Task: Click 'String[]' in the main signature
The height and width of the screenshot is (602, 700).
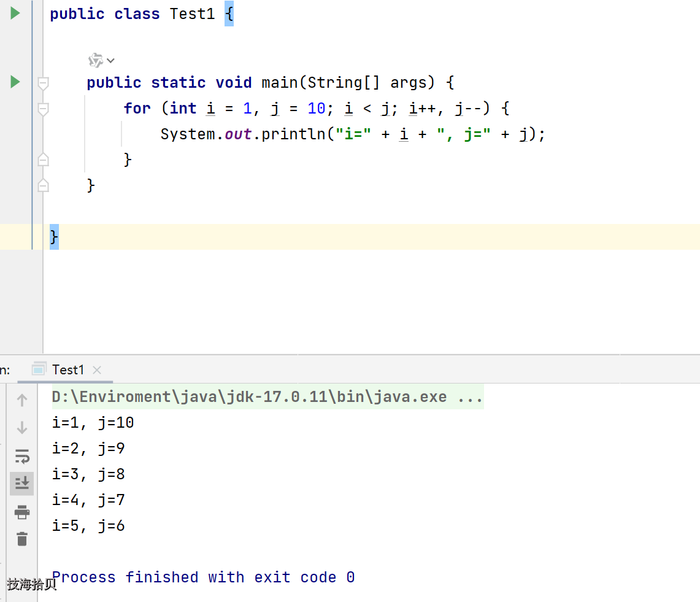Action: pos(344,83)
